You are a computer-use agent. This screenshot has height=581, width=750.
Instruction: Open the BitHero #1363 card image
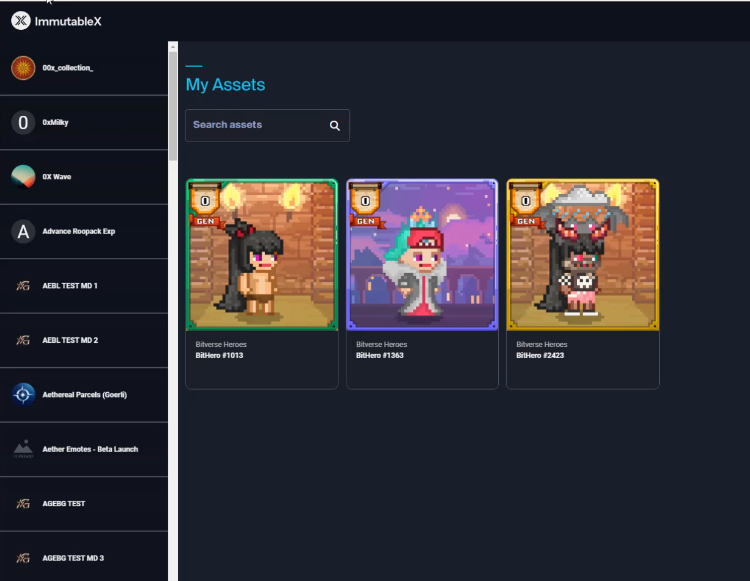422,255
